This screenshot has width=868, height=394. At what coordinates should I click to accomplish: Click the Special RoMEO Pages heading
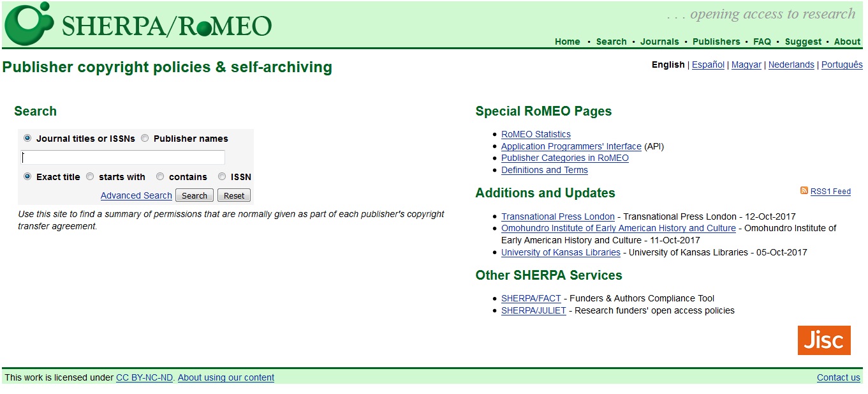[x=543, y=111]
